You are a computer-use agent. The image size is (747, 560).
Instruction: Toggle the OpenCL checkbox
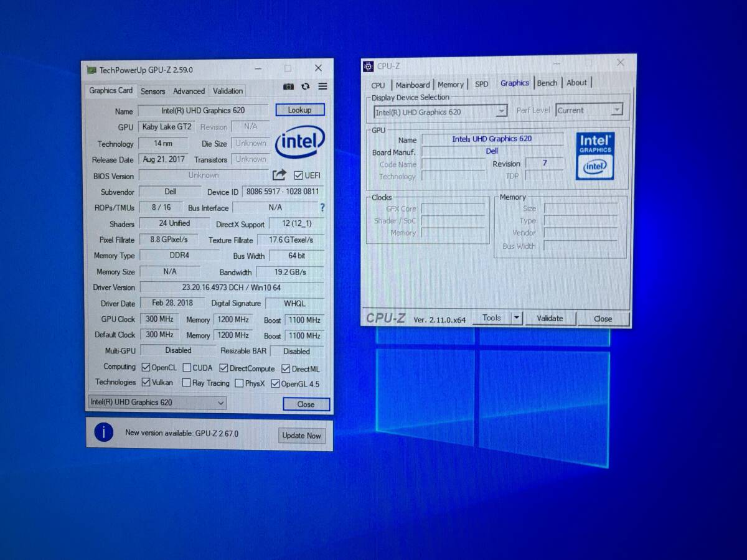pos(146,368)
